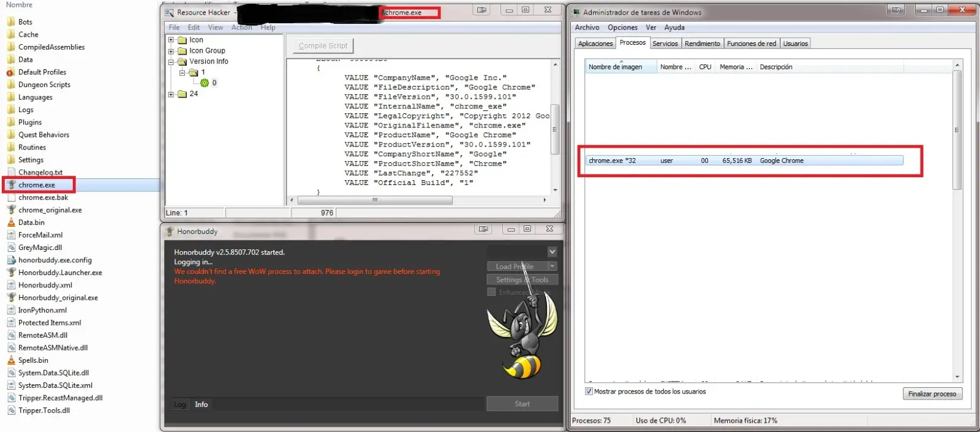Open the Load Profile dropdown arrow
The height and width of the screenshot is (432, 980).
[x=552, y=267]
